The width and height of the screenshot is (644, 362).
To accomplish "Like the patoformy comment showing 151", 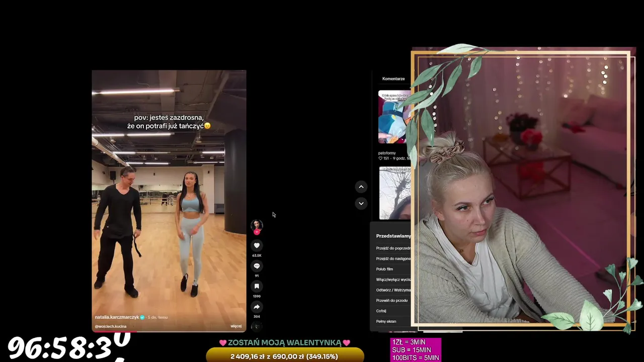I will point(381,158).
